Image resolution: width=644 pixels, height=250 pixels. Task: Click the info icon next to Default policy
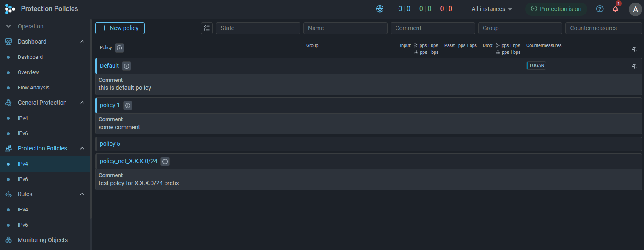point(127,66)
